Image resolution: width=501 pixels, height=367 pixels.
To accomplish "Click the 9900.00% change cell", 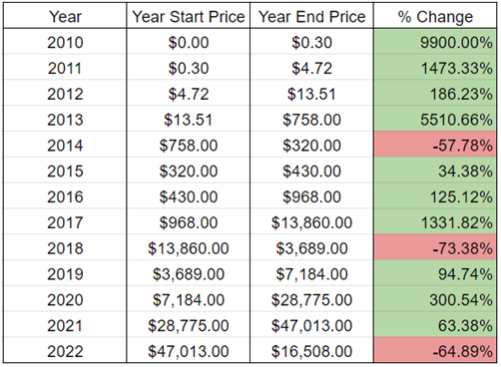I will coord(435,42).
